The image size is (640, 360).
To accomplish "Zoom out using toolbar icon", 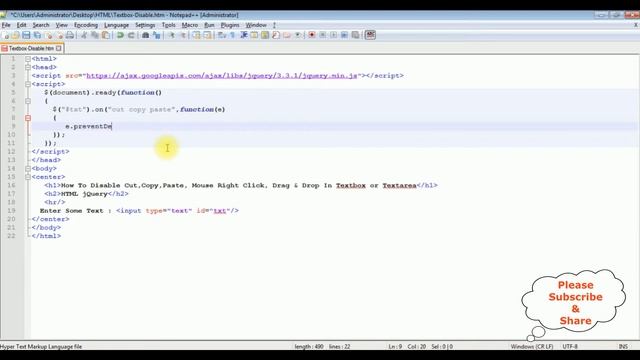I will point(183,35).
